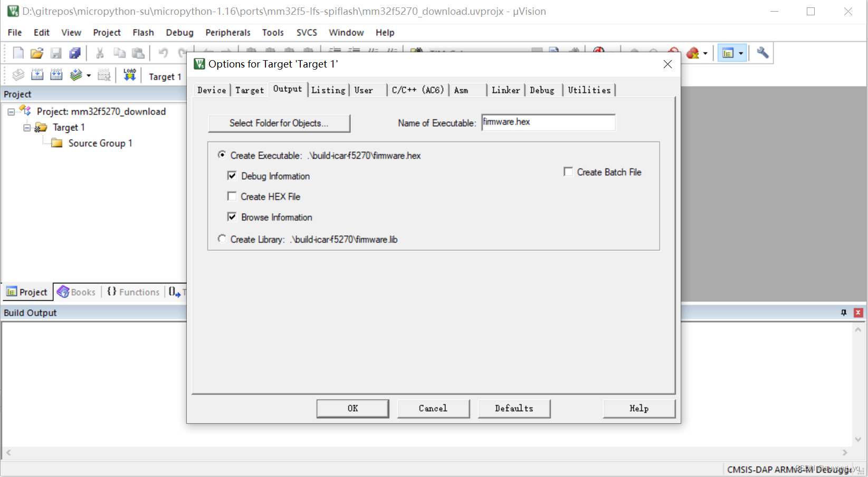
Task: Click the Paste clipboard icon
Action: point(138,53)
